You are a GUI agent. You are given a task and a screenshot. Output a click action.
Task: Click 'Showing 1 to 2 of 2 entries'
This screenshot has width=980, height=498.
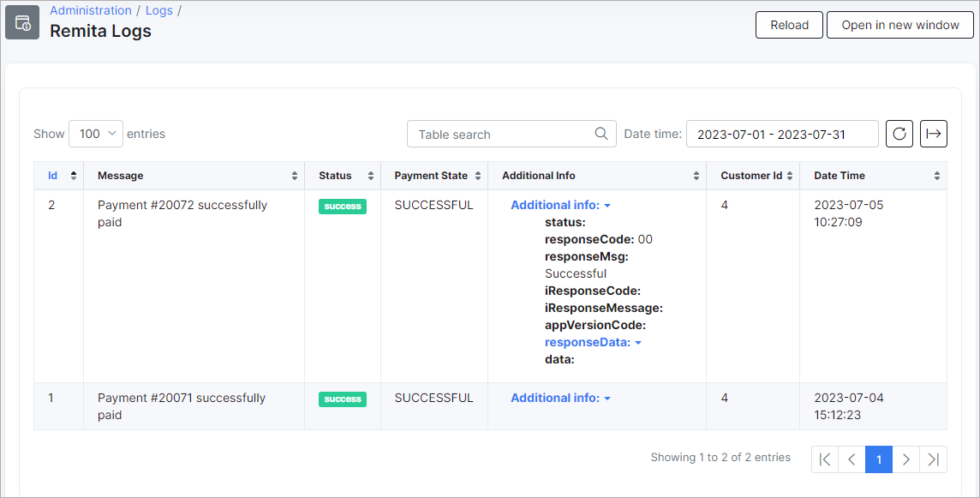[x=720, y=458]
